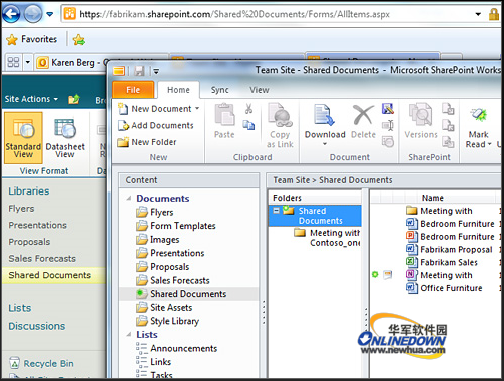Click the Download document icon
Image resolution: width=504 pixels, height=381 pixels.
click(x=324, y=116)
